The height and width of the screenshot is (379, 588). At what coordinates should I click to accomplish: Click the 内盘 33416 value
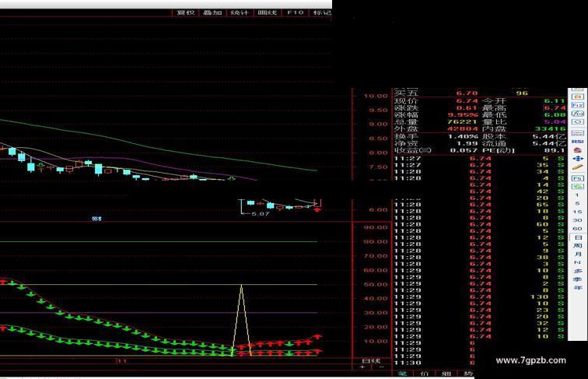(x=551, y=128)
